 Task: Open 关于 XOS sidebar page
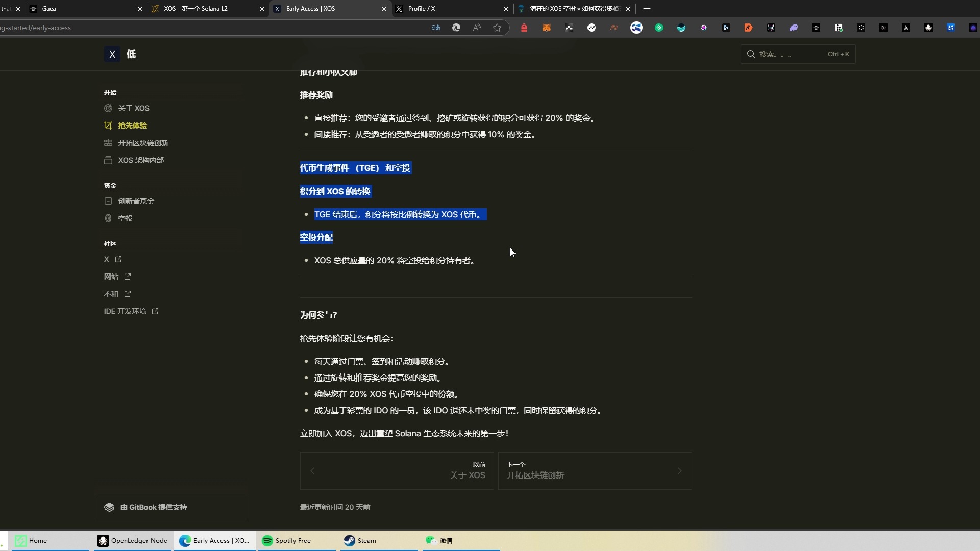click(x=134, y=108)
